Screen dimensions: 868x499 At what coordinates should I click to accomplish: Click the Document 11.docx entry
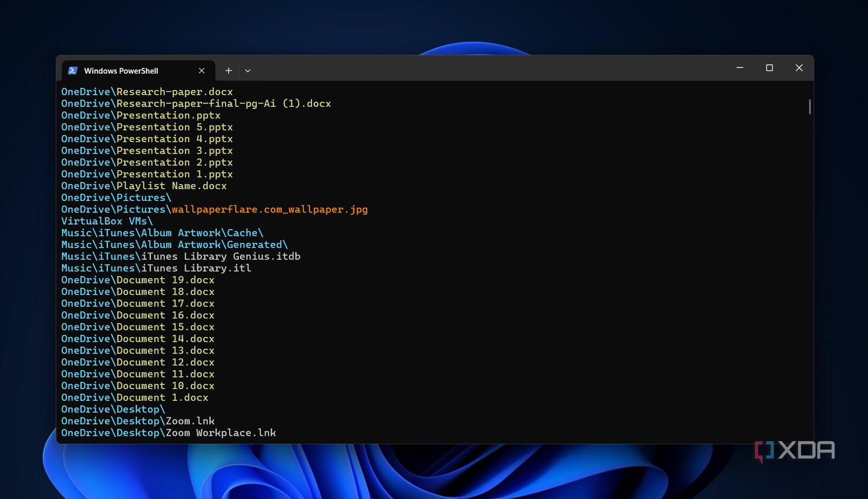pyautogui.click(x=138, y=374)
